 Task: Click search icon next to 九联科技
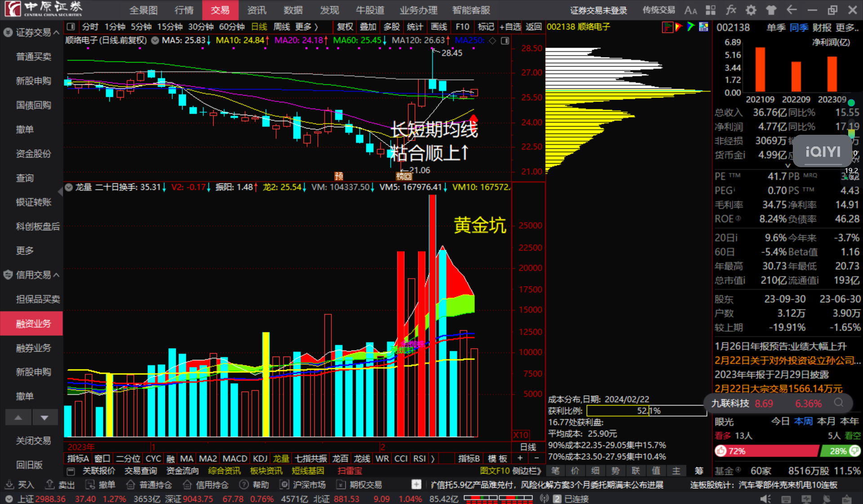[839, 402]
